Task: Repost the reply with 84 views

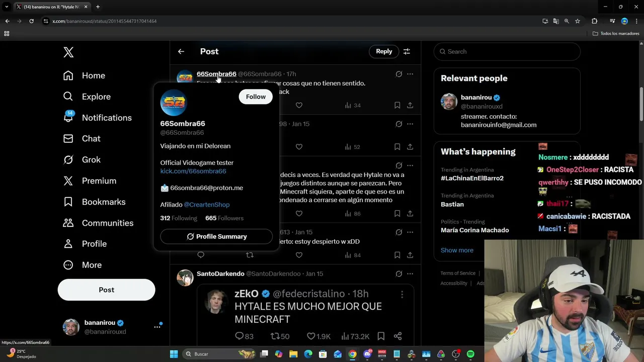Action: [x=250, y=255]
